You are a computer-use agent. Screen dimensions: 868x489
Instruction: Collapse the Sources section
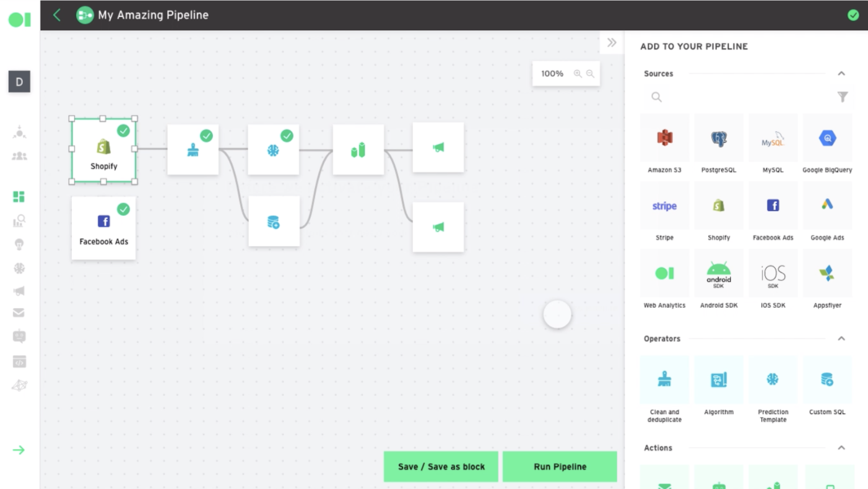[841, 74]
